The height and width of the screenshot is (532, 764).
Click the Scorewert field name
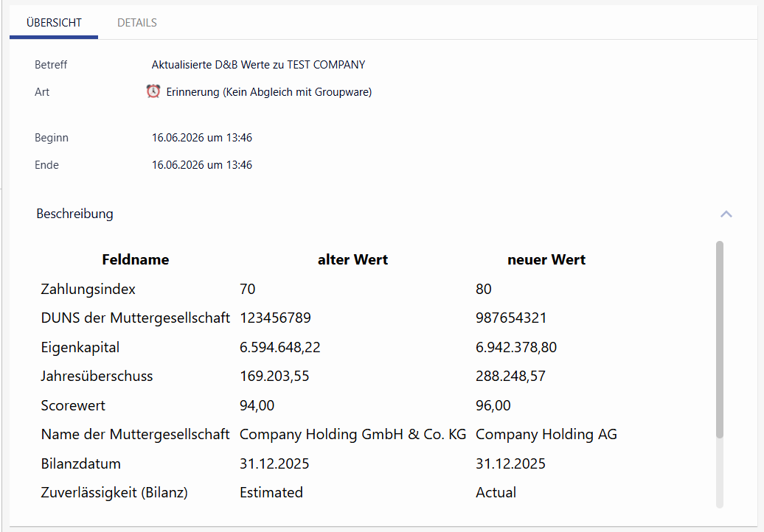tap(73, 405)
